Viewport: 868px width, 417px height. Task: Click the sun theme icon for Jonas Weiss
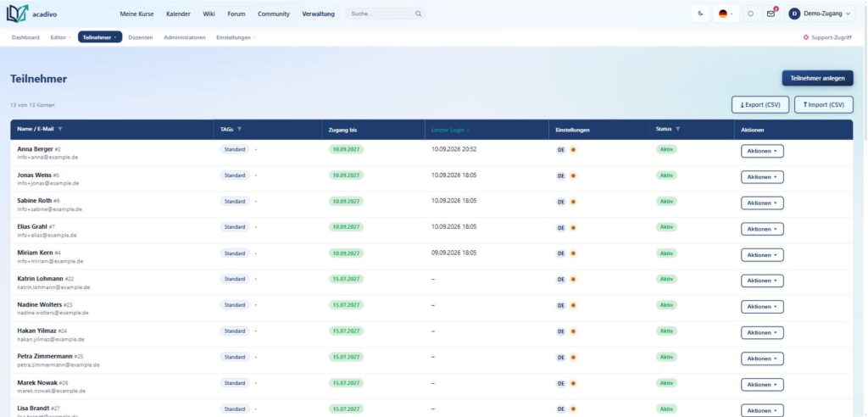click(573, 175)
